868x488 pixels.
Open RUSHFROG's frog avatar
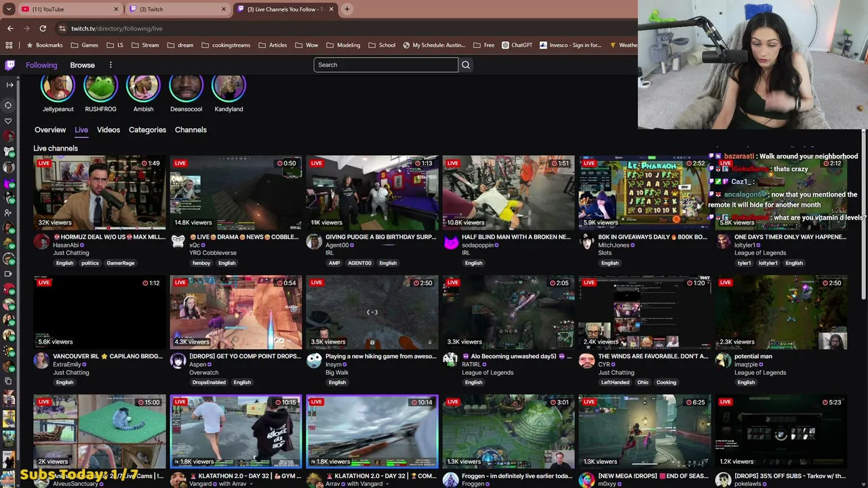pyautogui.click(x=100, y=87)
